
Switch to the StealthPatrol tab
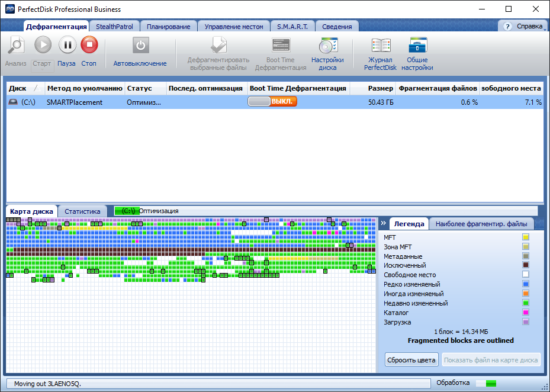click(114, 26)
